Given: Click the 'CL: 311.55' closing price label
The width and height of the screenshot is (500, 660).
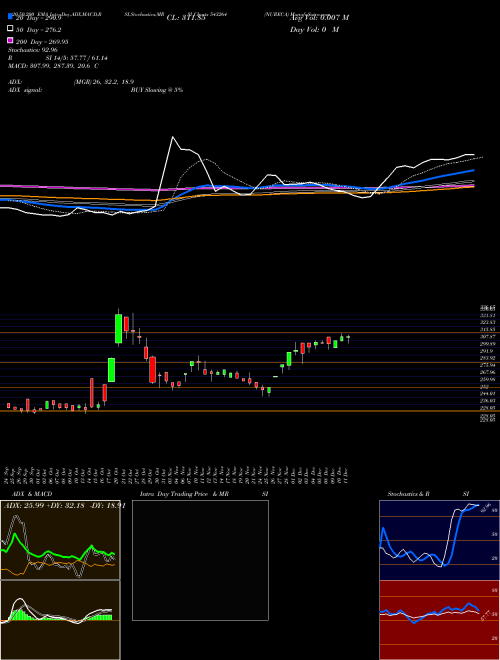Looking at the screenshot, I should (x=186, y=18).
